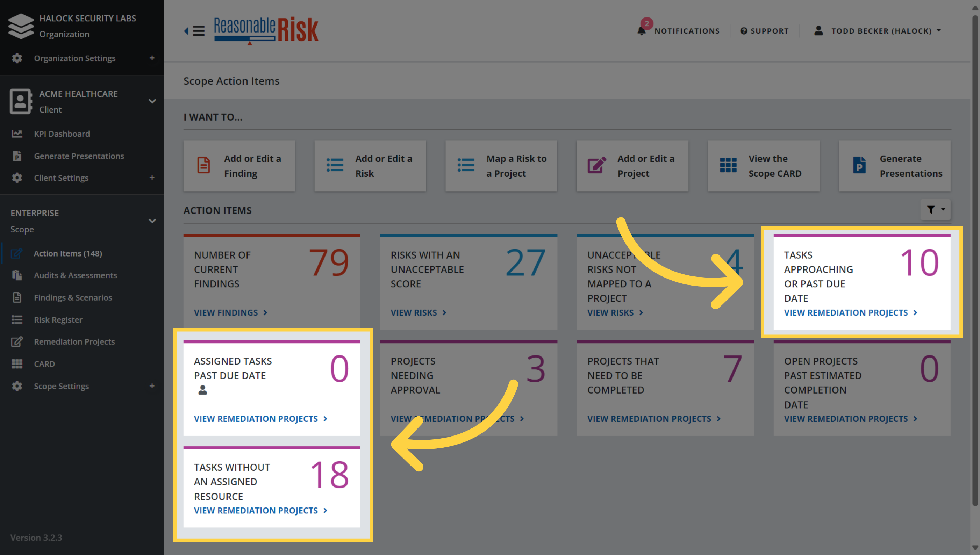
Task: Open Findings & Scenarios
Action: point(73,297)
